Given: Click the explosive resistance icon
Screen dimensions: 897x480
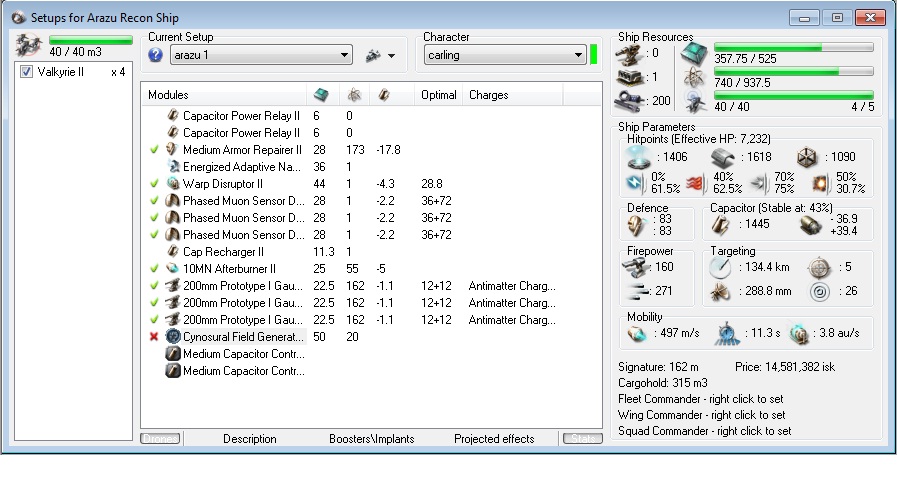Looking at the screenshot, I should click(820, 183).
